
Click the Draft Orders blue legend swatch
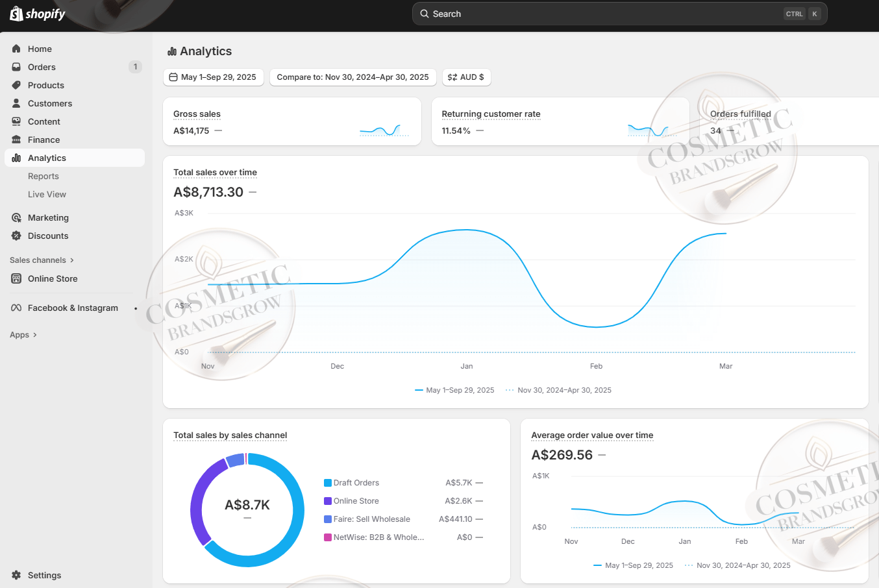pos(328,483)
